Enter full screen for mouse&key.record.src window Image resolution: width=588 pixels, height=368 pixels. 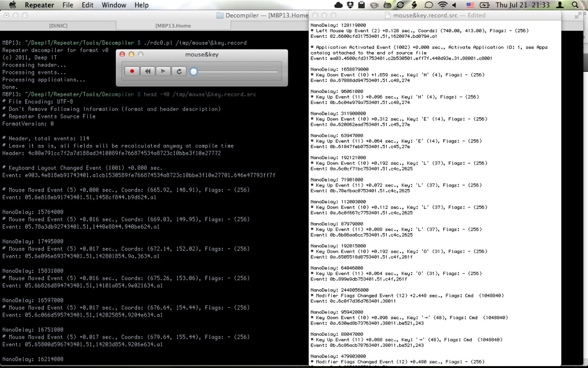pyautogui.click(x=577, y=15)
